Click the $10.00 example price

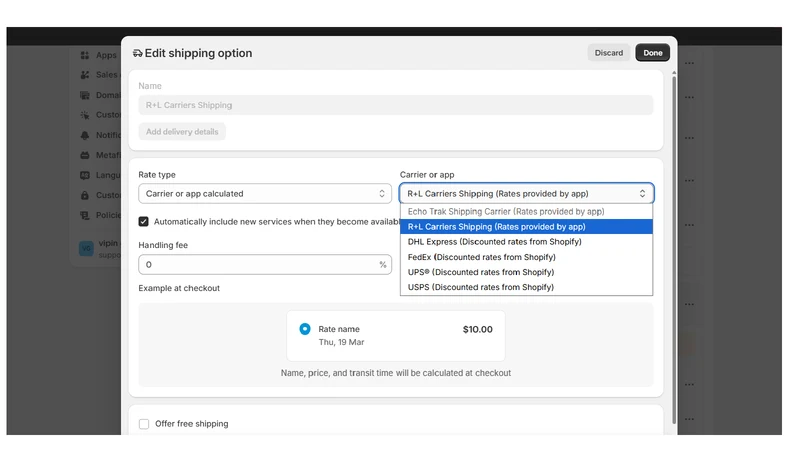pos(478,330)
